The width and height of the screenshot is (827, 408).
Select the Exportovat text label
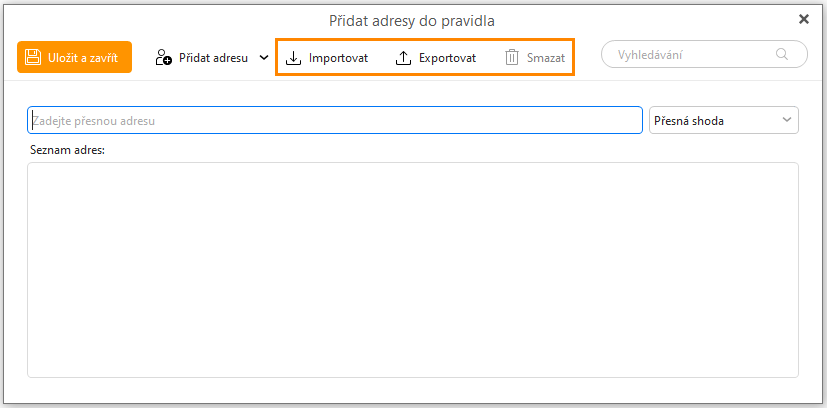(447, 58)
